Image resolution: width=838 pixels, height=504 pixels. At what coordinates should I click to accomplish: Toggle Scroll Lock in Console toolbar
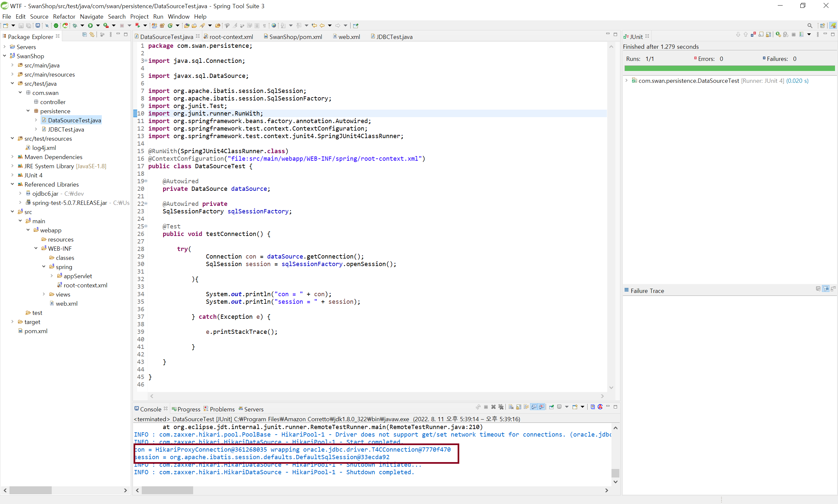pos(519,407)
